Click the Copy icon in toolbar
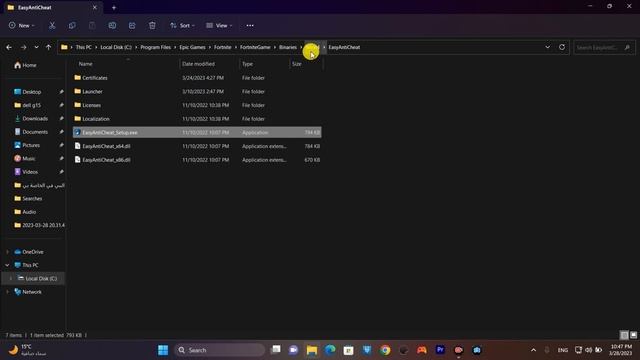This screenshot has width=640, height=360. coord(72,25)
